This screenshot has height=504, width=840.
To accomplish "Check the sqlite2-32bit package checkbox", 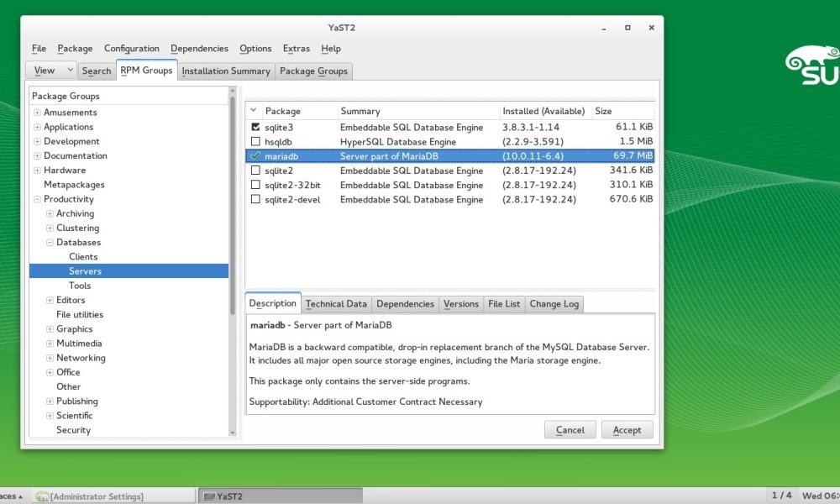I will (255, 185).
